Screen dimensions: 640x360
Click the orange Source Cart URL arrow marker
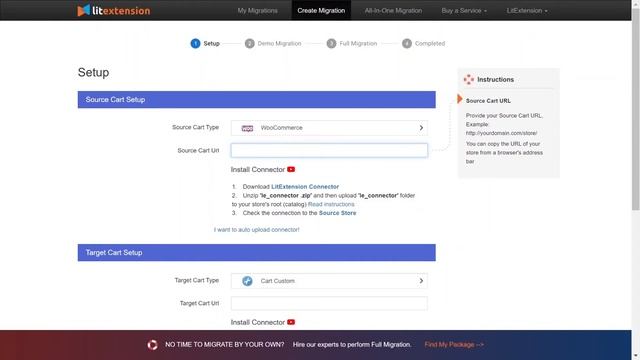pos(460,99)
